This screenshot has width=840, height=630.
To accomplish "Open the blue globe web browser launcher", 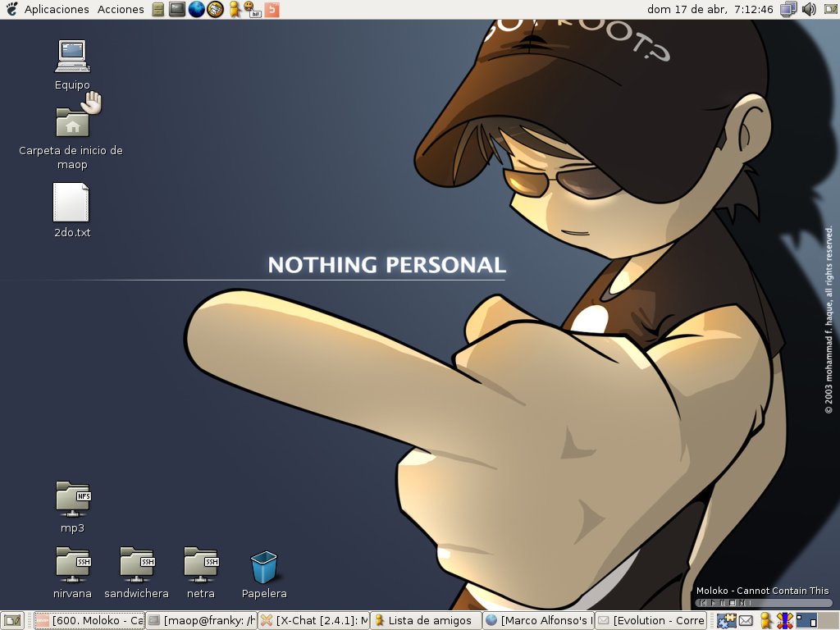I will click(x=196, y=9).
